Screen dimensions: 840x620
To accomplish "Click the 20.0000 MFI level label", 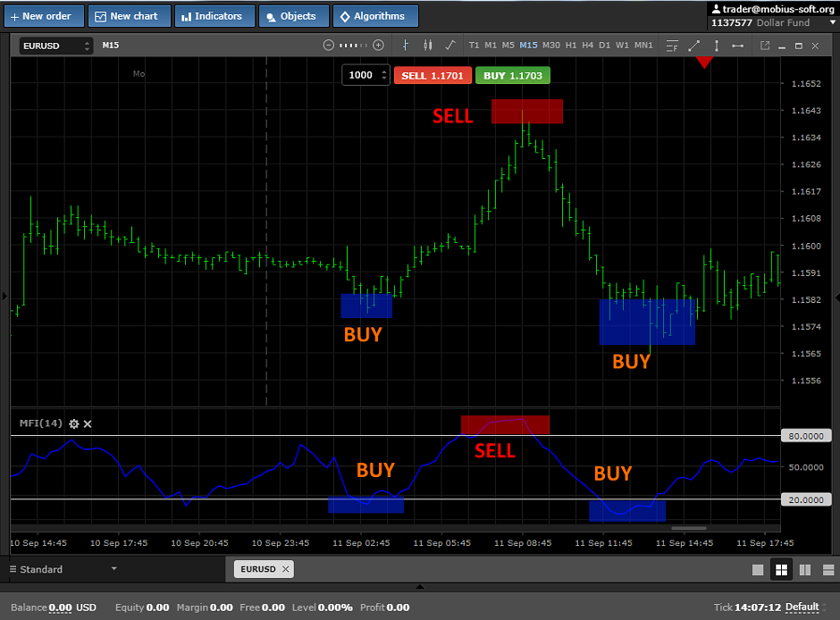I will (806, 499).
